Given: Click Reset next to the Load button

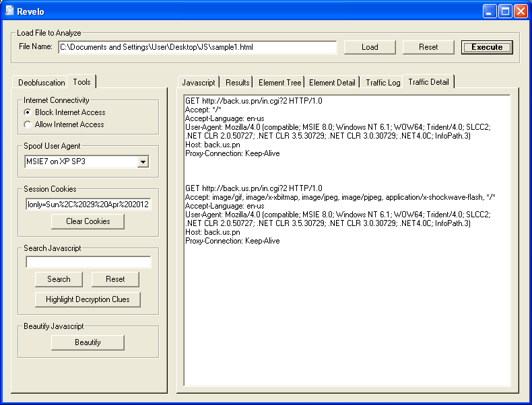Looking at the screenshot, I should 428,47.
